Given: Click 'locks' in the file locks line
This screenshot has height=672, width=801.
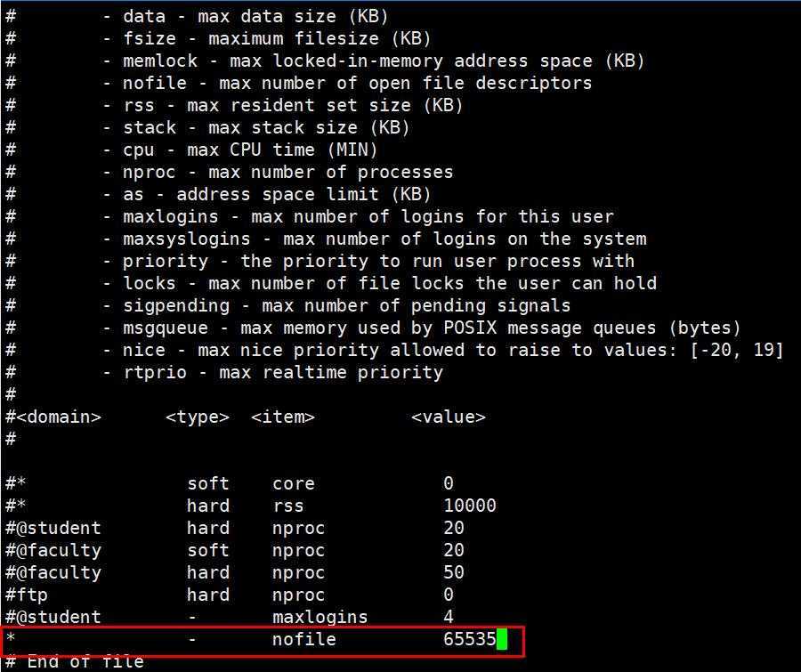Looking at the screenshot, I should click(x=150, y=283).
